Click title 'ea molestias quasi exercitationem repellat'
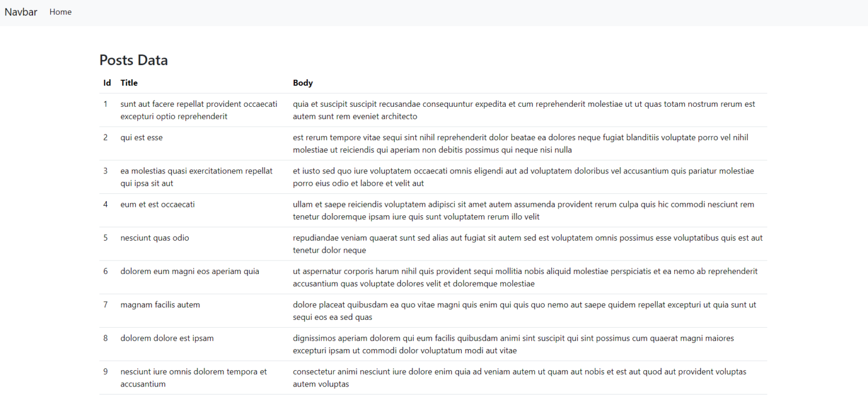Viewport: 868px width, 395px height. 196,171
